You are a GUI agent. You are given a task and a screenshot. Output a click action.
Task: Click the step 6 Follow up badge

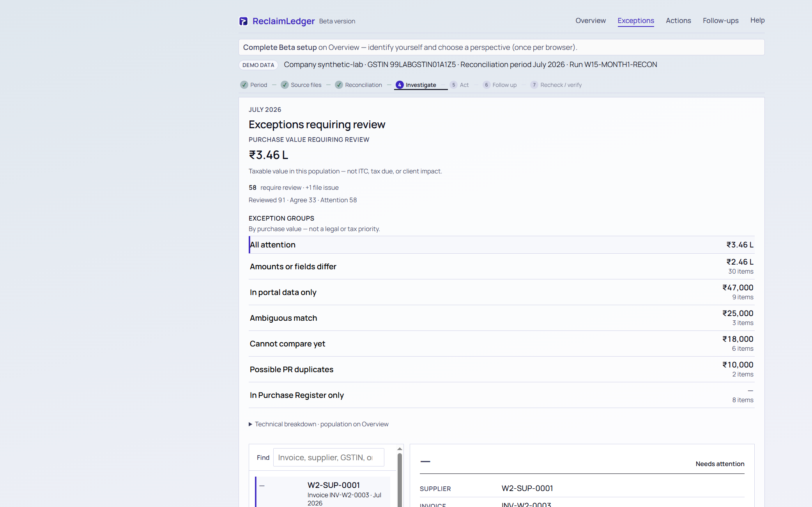(x=486, y=85)
